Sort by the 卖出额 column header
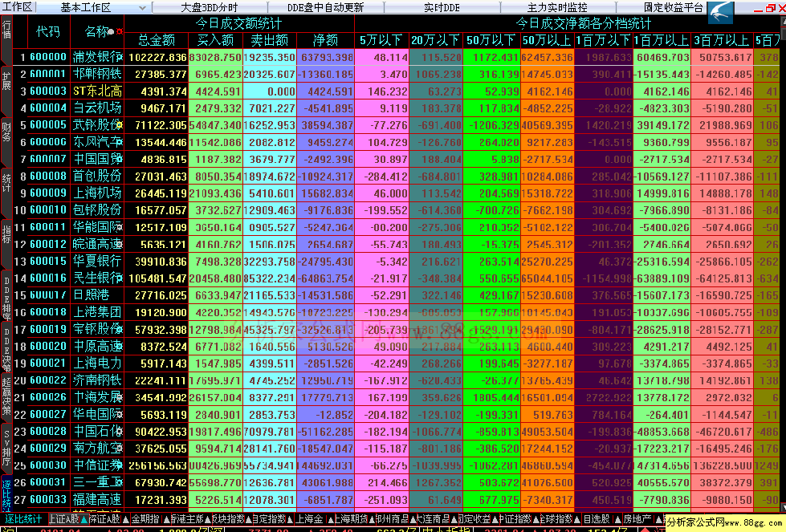 [270, 41]
